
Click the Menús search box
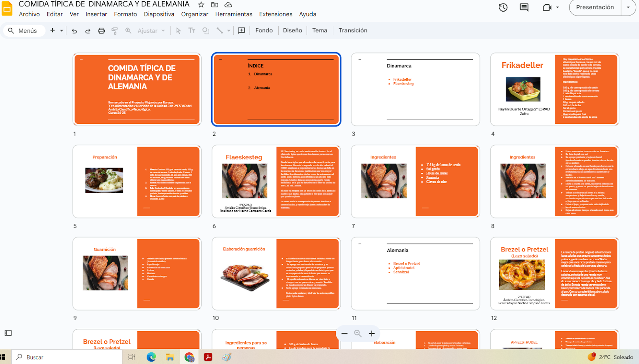point(24,30)
